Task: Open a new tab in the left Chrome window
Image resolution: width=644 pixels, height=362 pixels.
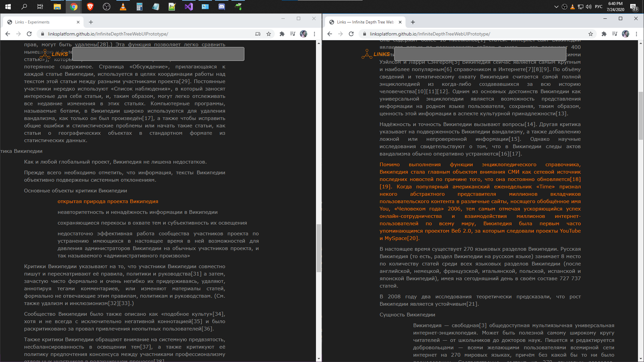Action: point(91,22)
